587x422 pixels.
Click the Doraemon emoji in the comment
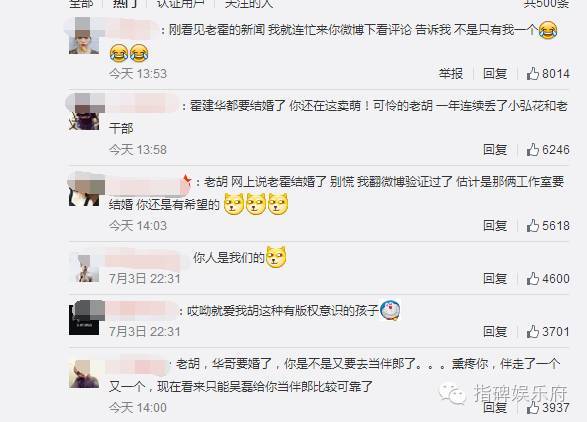390,310
